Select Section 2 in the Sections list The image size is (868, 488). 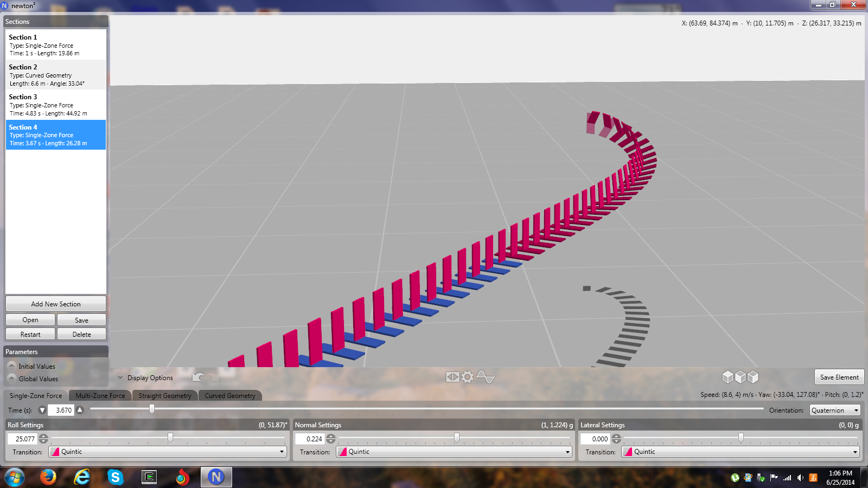point(56,75)
